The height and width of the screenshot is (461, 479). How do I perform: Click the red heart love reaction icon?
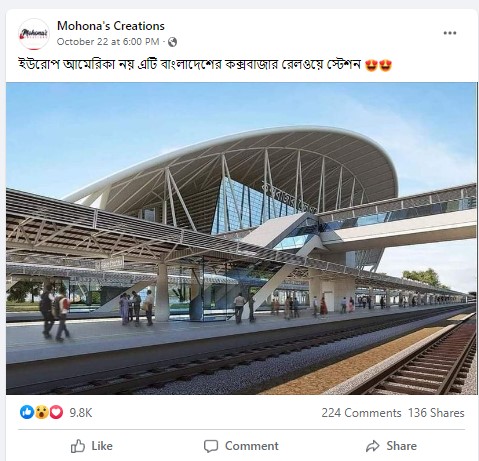(56, 412)
